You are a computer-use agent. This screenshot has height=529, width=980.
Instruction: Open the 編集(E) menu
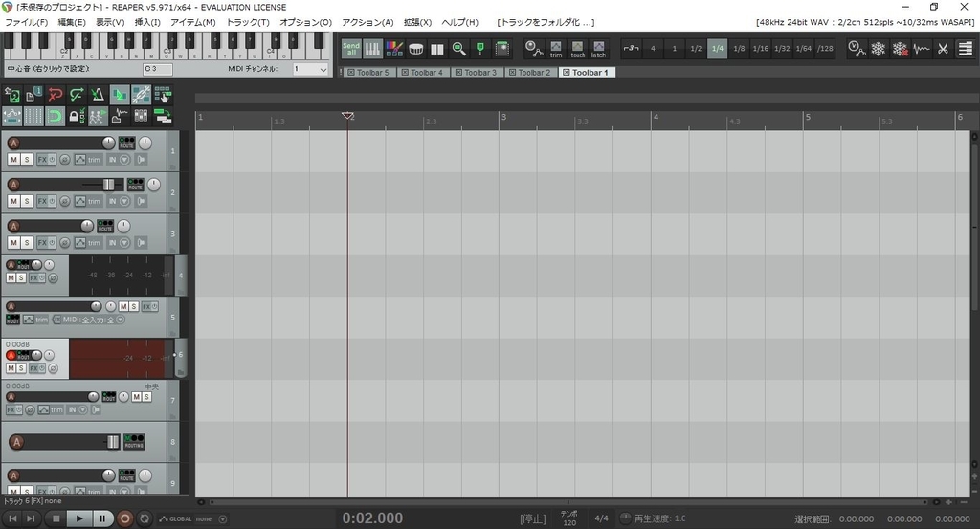coord(72,22)
